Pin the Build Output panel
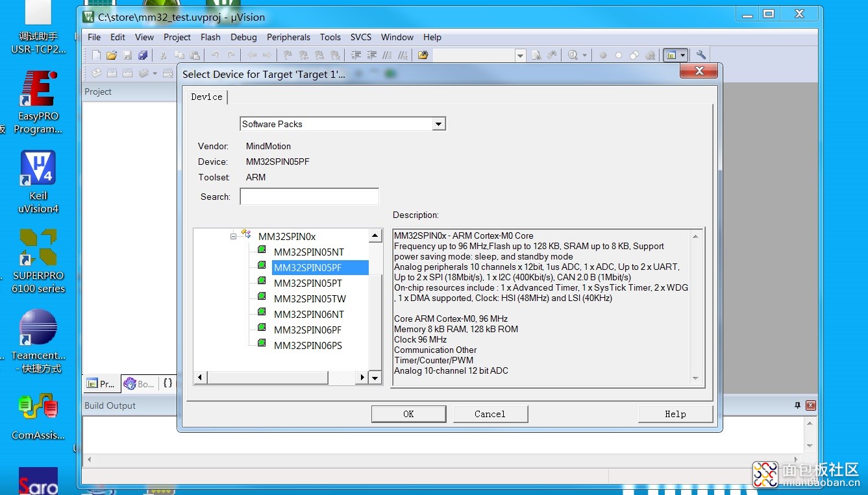Viewport: 868px width, 495px height. 798,405
